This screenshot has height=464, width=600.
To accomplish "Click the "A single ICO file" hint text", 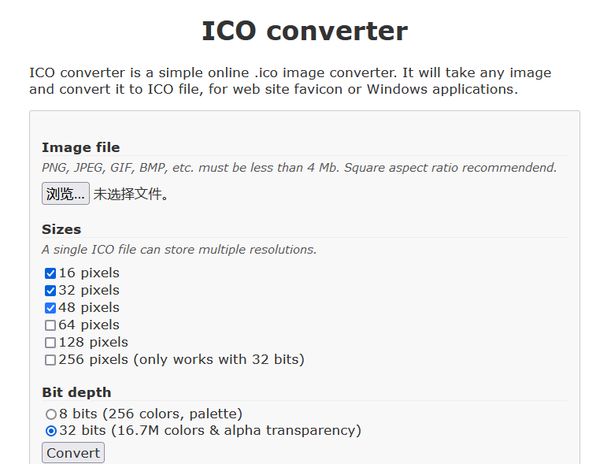I will 179,249.
